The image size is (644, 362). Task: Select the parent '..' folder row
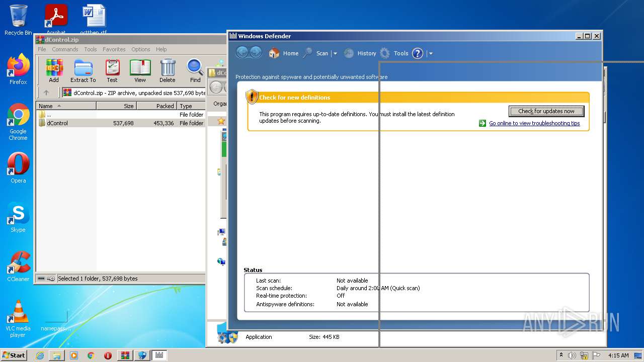pos(121,114)
